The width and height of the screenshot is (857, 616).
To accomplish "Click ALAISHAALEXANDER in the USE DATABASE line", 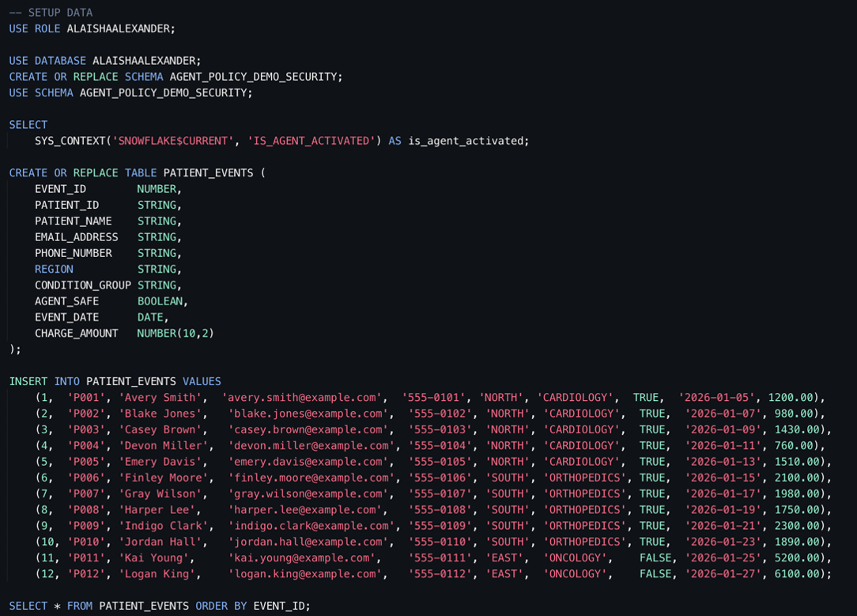I will [x=144, y=61].
